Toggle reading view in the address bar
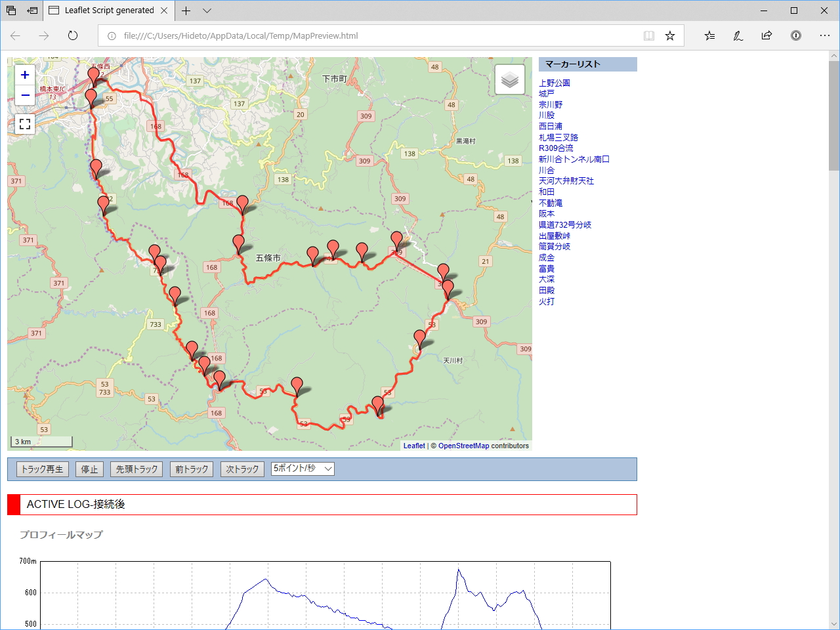 (x=649, y=35)
